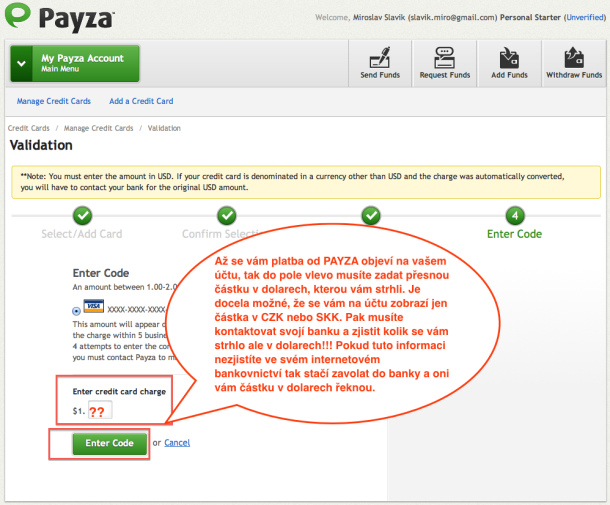
Task: Select the Visa card radio button
Action: (76, 311)
